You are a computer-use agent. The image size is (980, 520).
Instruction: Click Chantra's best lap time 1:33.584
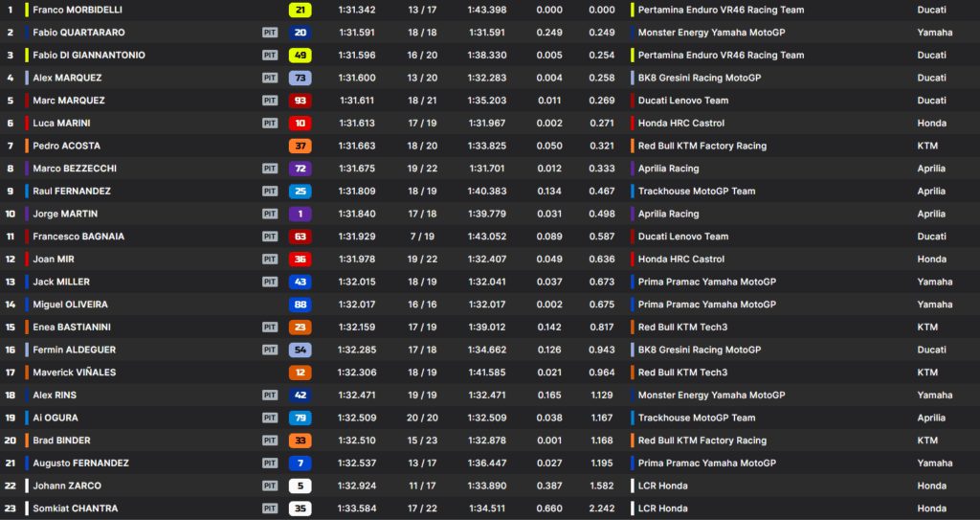pos(357,509)
